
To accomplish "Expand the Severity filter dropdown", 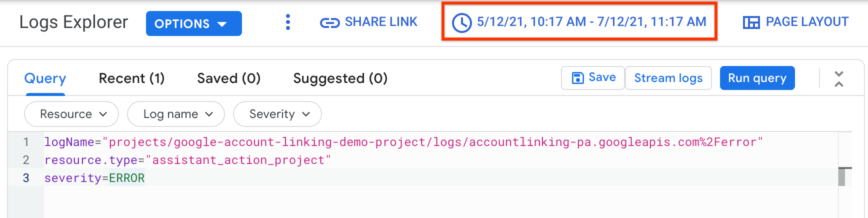I will point(277,114).
